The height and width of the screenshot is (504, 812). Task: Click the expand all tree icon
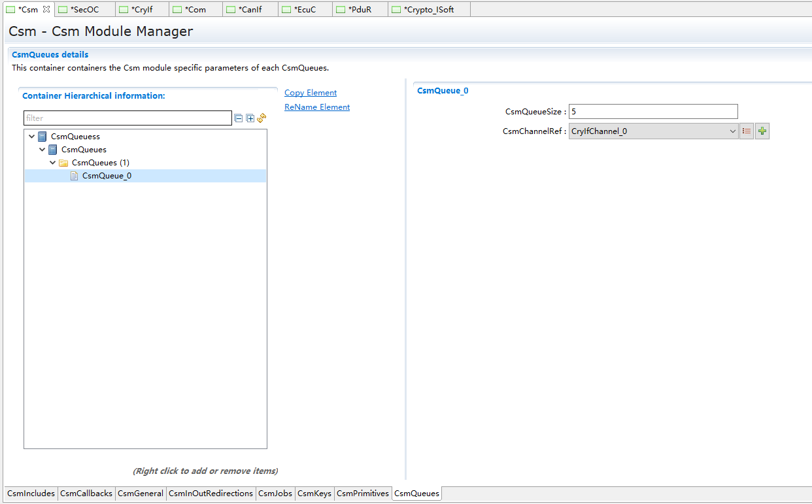click(250, 118)
